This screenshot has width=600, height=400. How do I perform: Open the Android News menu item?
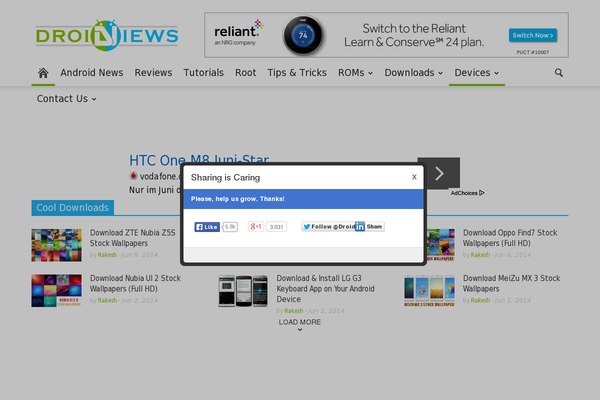[x=91, y=73]
